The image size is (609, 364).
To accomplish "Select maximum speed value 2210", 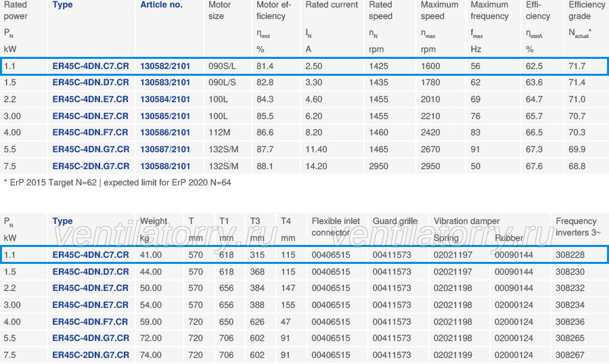I will [x=430, y=116].
